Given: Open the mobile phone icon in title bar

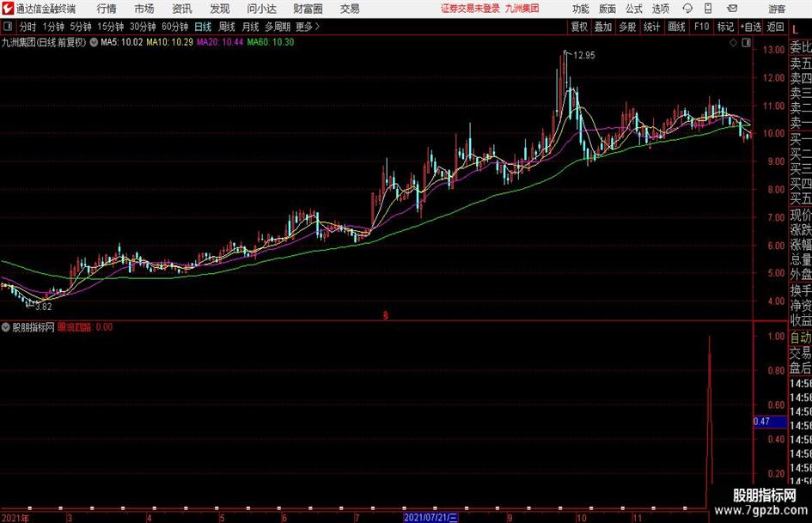Looking at the screenshot, I should pyautogui.click(x=708, y=9).
